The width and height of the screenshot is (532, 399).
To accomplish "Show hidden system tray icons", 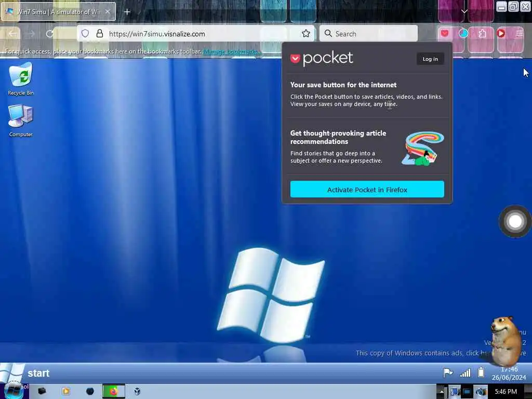I will coord(442,392).
